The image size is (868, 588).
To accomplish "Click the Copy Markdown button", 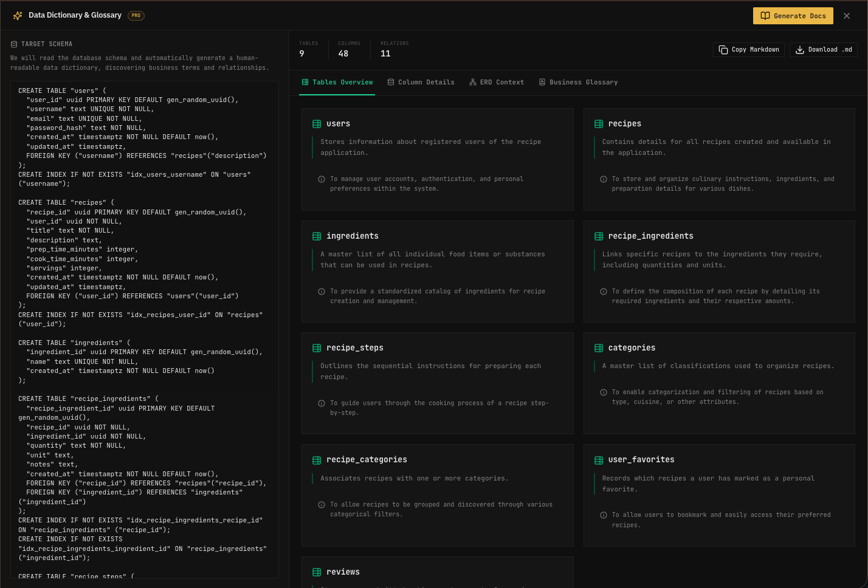I will point(748,49).
